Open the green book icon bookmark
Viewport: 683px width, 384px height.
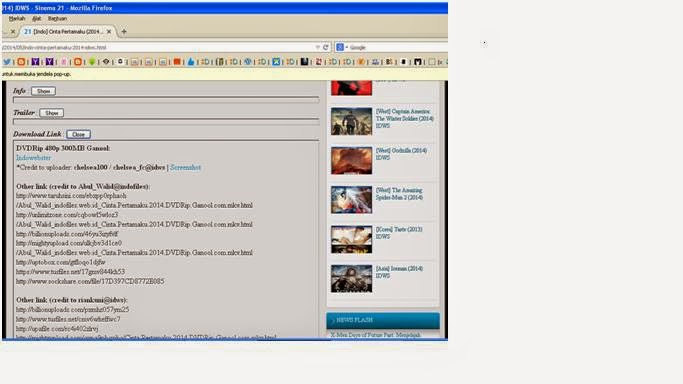pos(220,62)
